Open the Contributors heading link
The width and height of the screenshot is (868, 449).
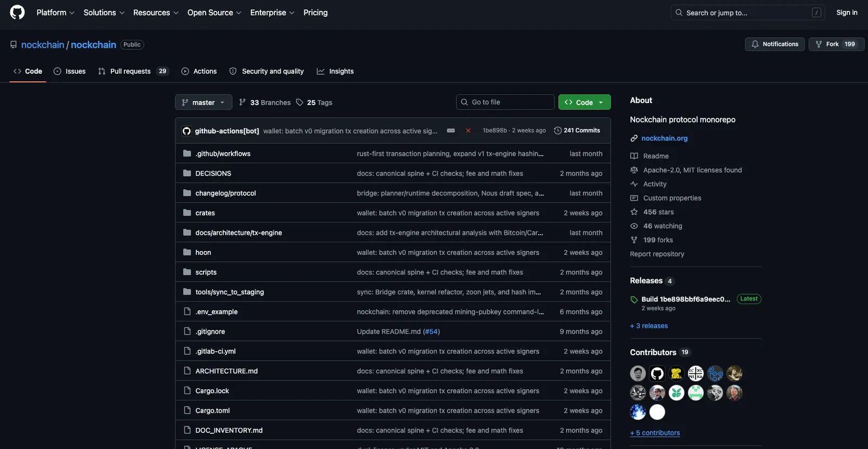(653, 352)
